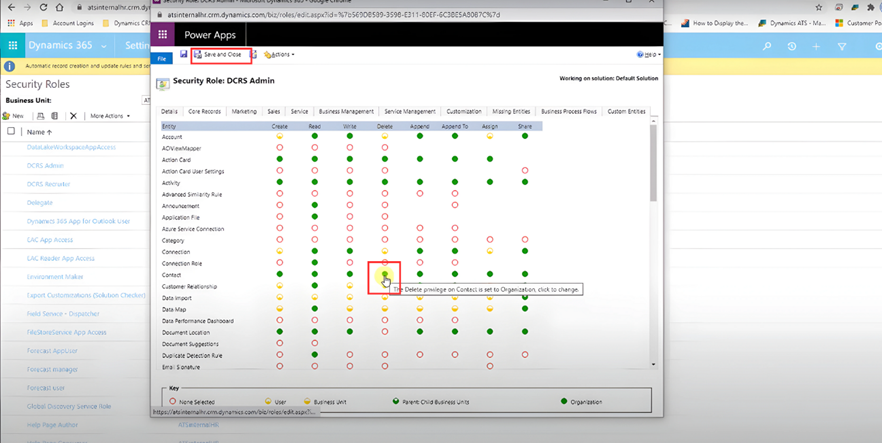Screen dimensions: 882x443
Task: Open advanced find funnel icon
Action: tap(842, 46)
